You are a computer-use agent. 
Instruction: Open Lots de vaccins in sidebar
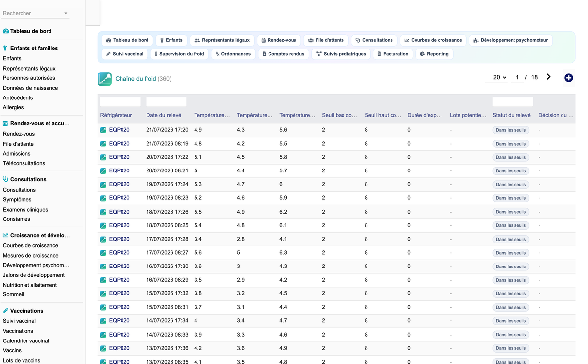(x=22, y=361)
